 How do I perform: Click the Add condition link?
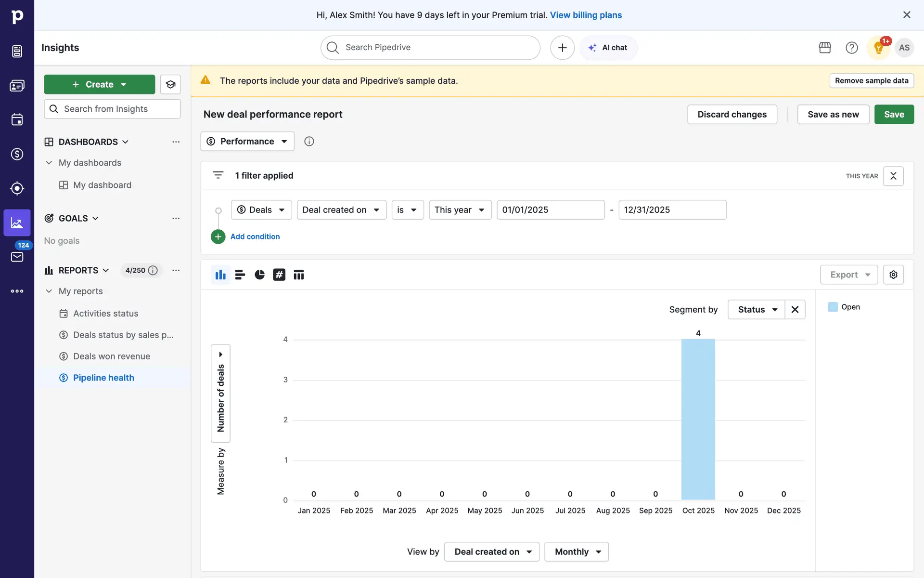pyautogui.click(x=255, y=236)
